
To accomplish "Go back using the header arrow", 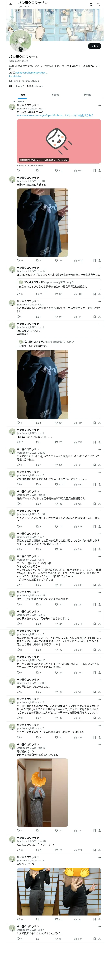I will 11,4.
